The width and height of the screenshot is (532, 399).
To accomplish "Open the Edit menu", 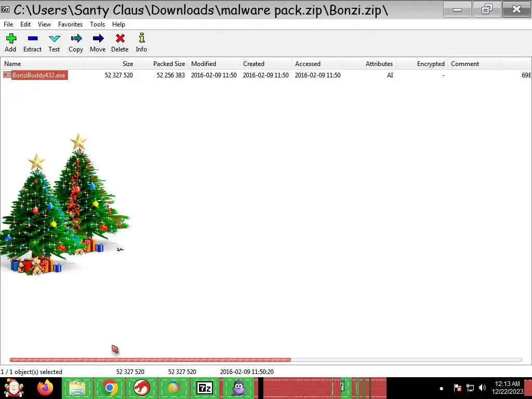I will pyautogui.click(x=25, y=24).
